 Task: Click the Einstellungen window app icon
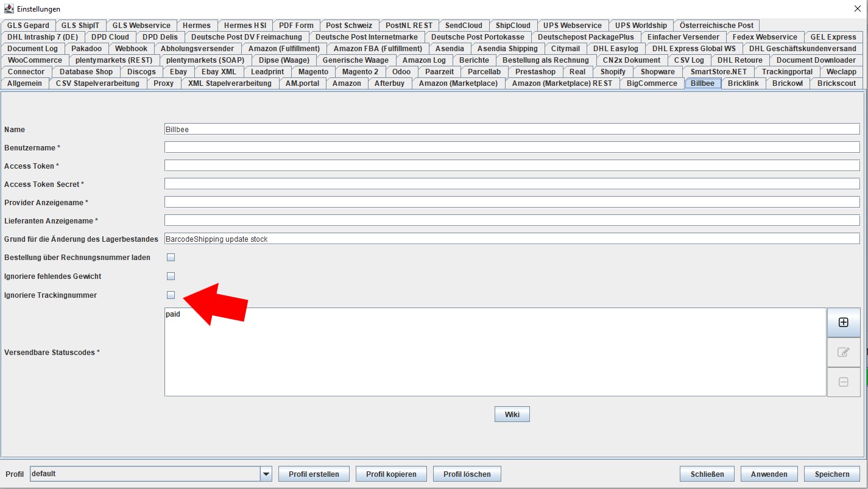[9, 9]
